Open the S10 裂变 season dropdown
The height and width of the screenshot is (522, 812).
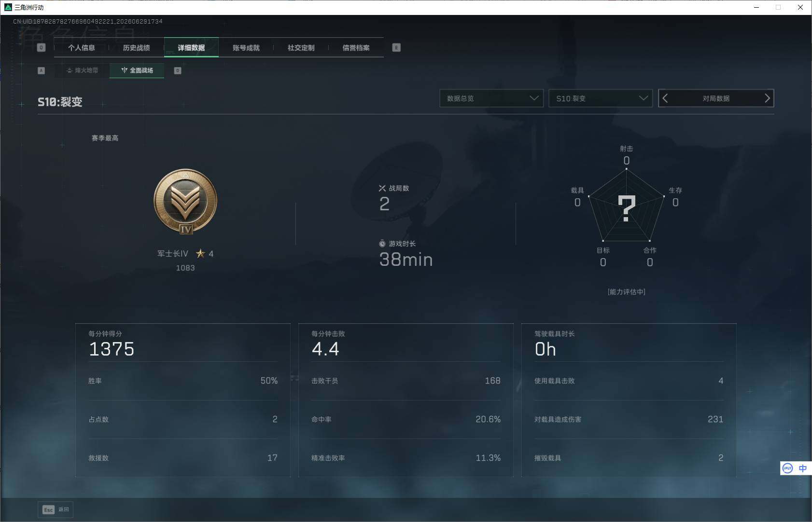click(601, 98)
